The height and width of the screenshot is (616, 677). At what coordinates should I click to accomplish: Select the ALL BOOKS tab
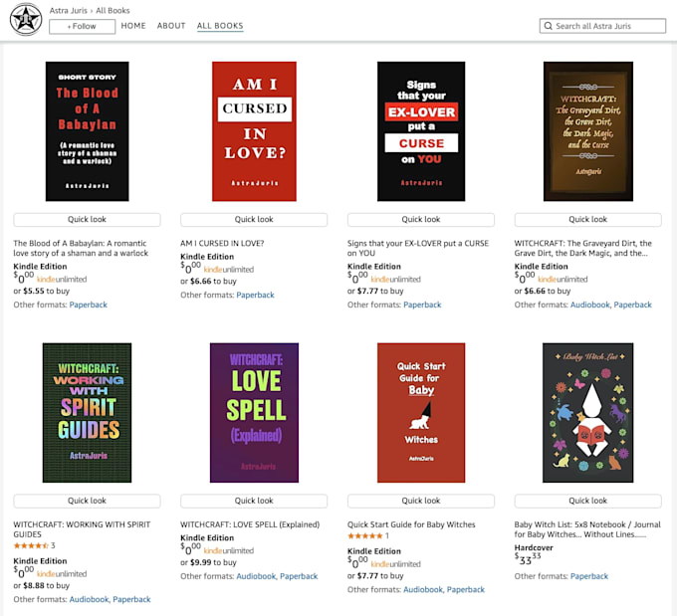[220, 26]
